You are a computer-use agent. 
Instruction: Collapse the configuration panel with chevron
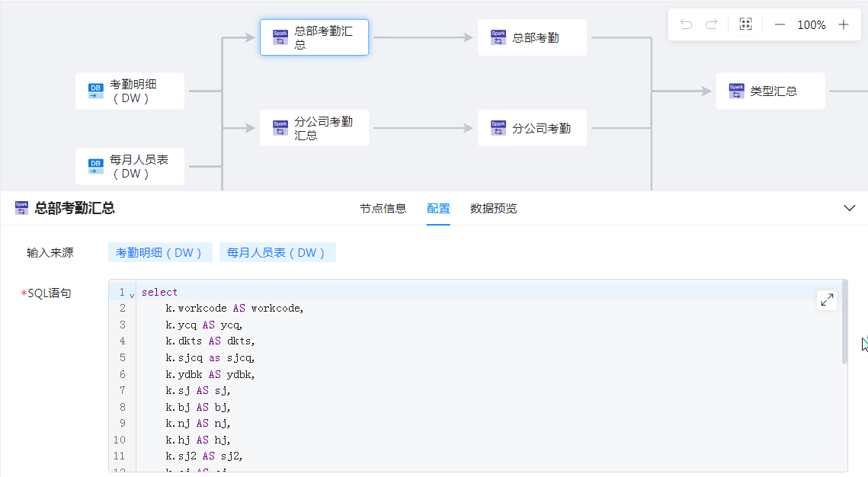(850, 208)
